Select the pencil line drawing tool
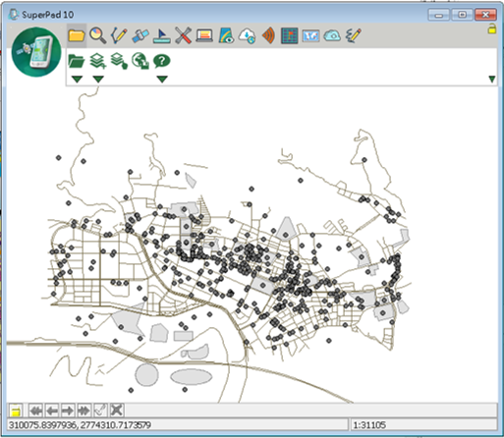Screen dimensions: 504x438 point(119,35)
